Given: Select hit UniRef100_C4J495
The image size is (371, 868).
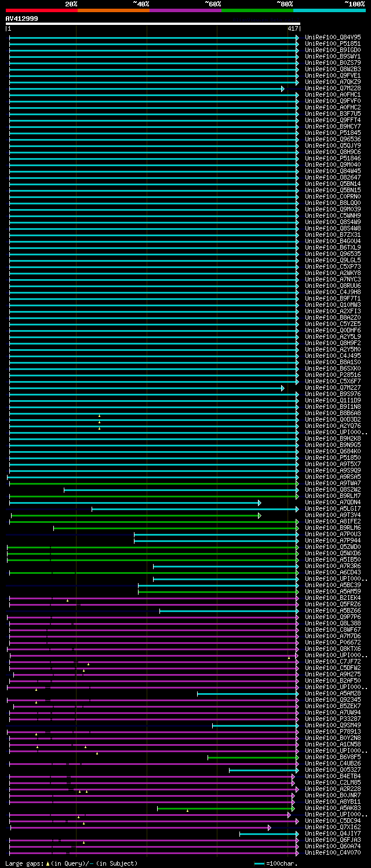Looking at the screenshot, I should click(x=332, y=356).
